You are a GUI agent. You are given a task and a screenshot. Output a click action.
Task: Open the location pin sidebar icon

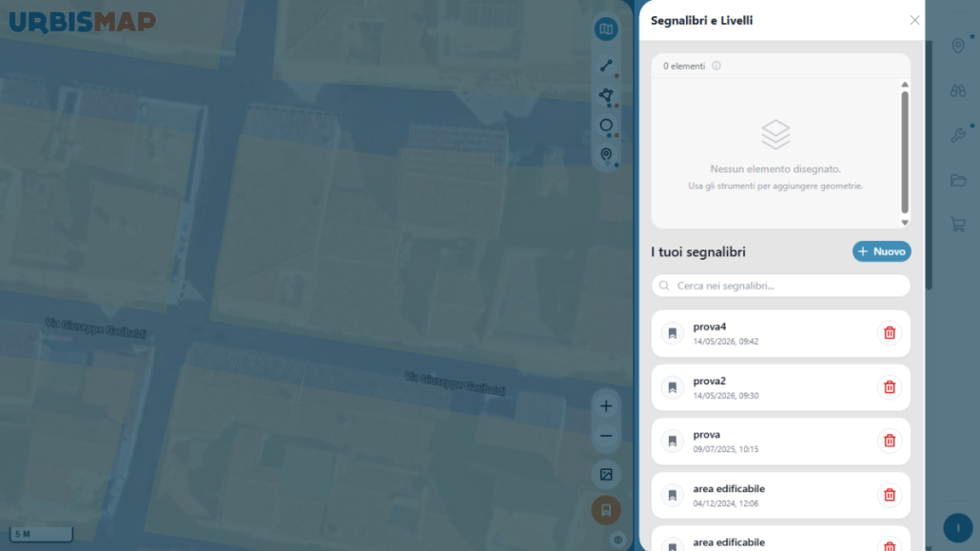pos(957,46)
